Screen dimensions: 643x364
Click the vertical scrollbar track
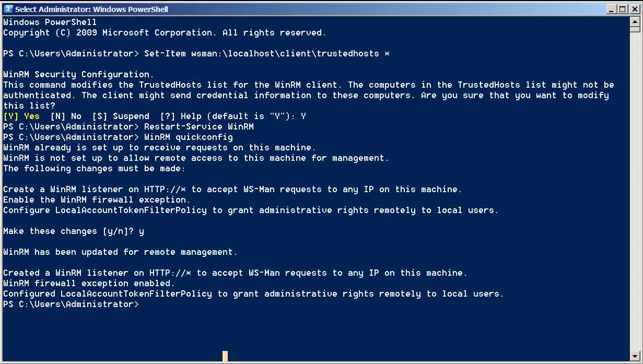(x=635, y=188)
